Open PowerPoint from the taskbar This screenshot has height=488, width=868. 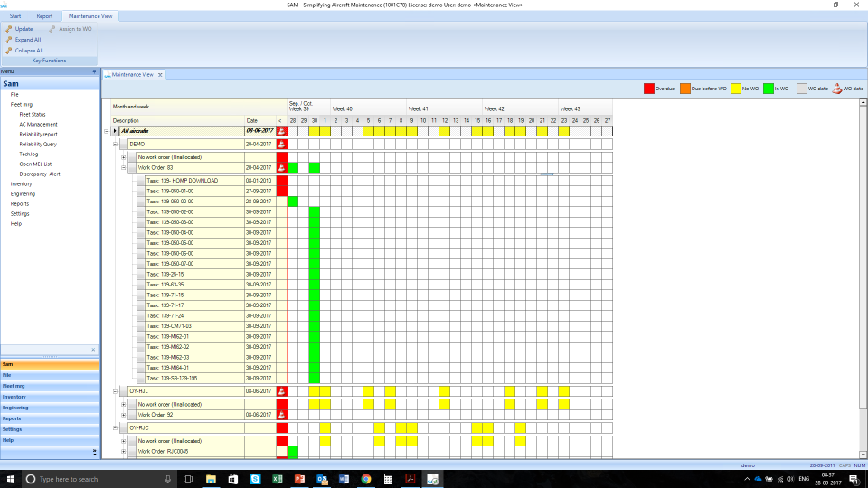299,479
